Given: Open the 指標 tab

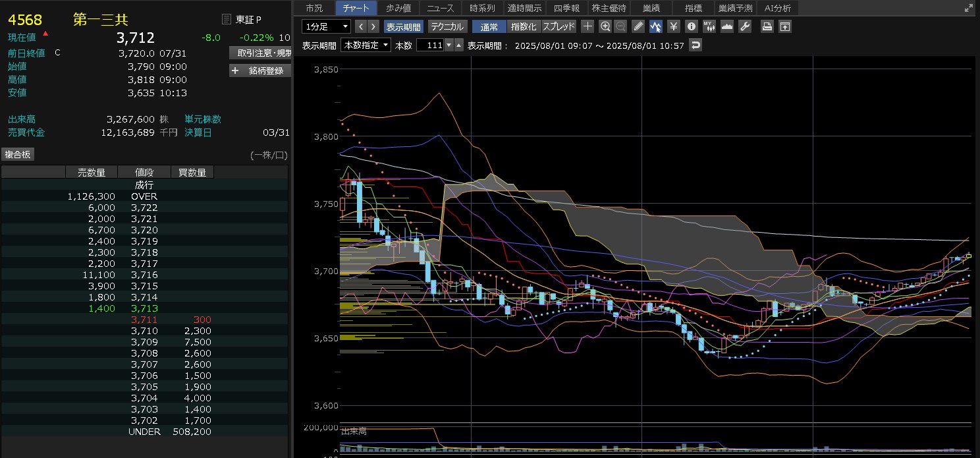Looking at the screenshot, I should (x=693, y=8).
